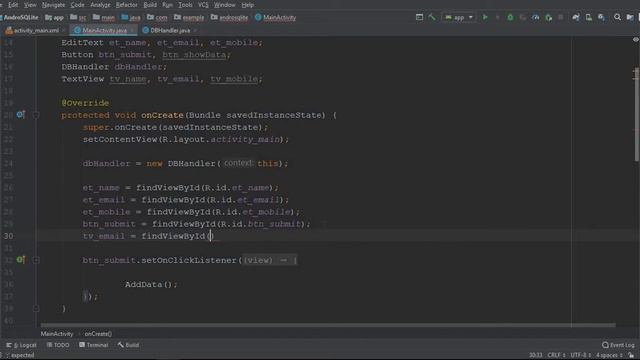Open the Analyze menu
This screenshot has height=360, width=640.
pyautogui.click(x=100, y=5)
